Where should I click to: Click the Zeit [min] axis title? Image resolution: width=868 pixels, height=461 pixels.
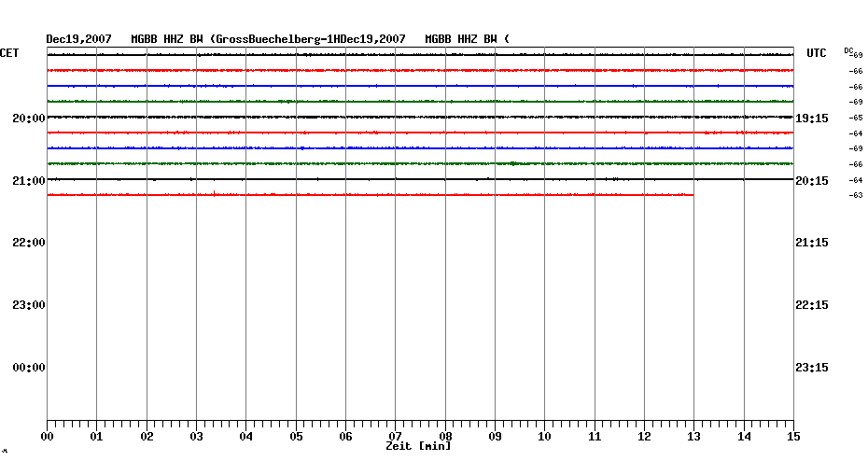point(418,446)
